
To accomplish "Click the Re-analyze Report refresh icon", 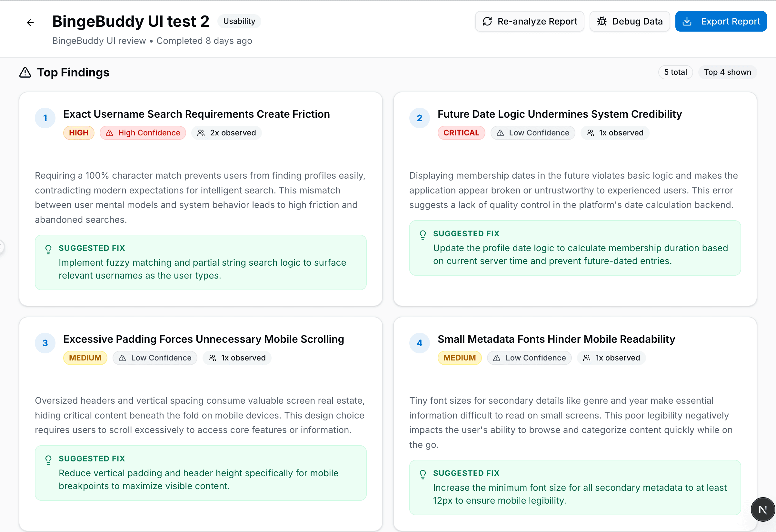I will [487, 21].
